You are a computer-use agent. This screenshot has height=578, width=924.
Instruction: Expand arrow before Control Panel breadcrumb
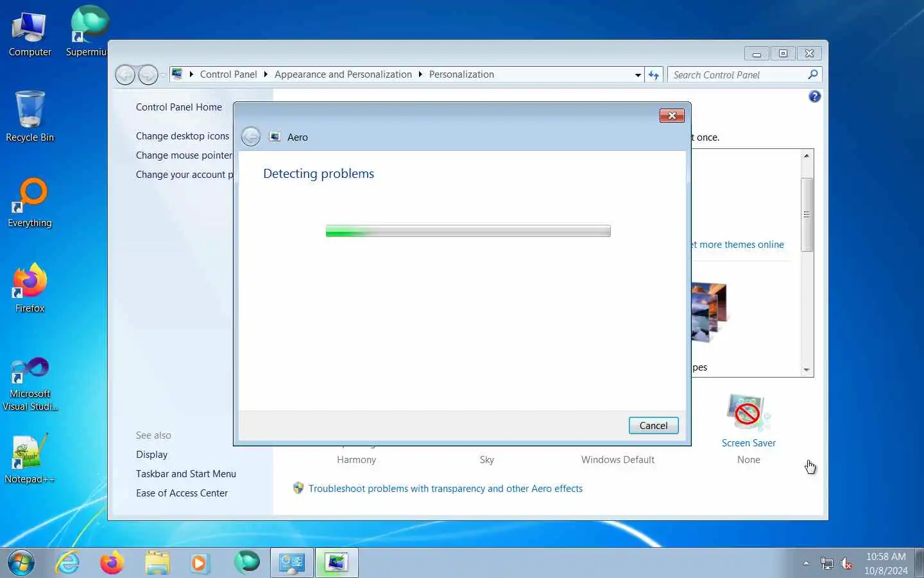coord(191,74)
